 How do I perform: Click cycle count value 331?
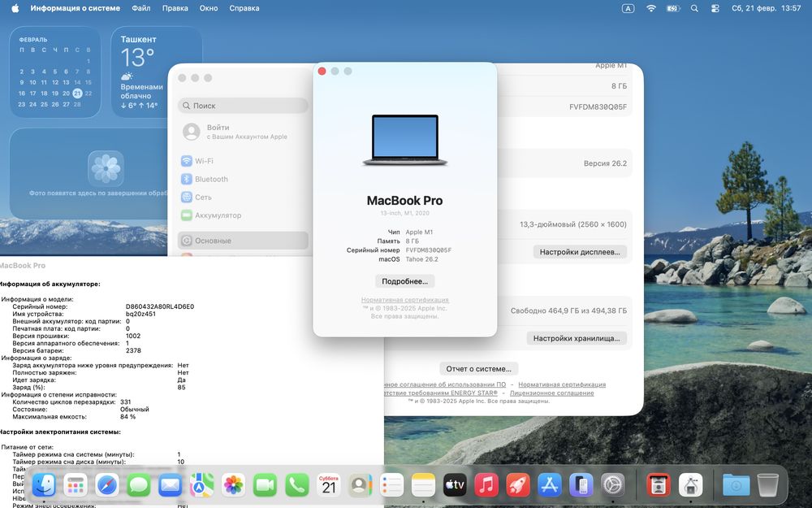pyautogui.click(x=125, y=402)
